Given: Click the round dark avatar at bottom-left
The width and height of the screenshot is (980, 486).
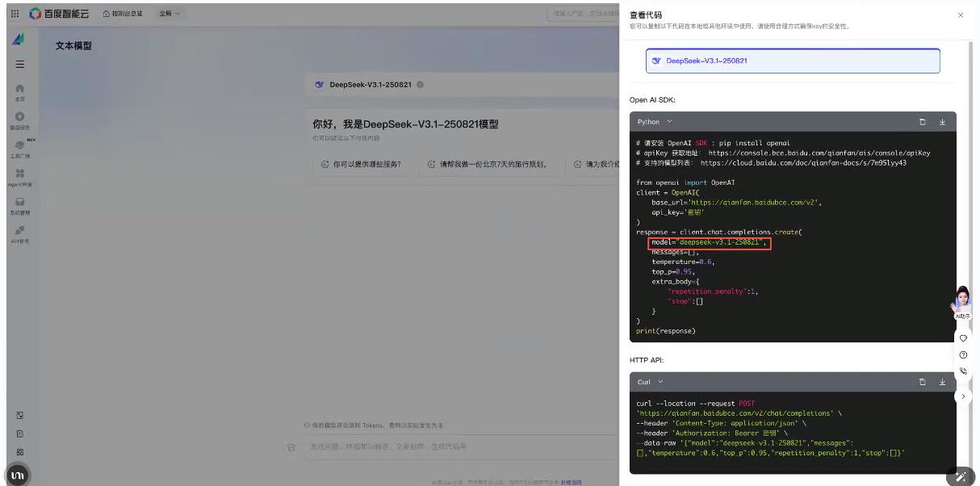Looking at the screenshot, I should coord(17,476).
